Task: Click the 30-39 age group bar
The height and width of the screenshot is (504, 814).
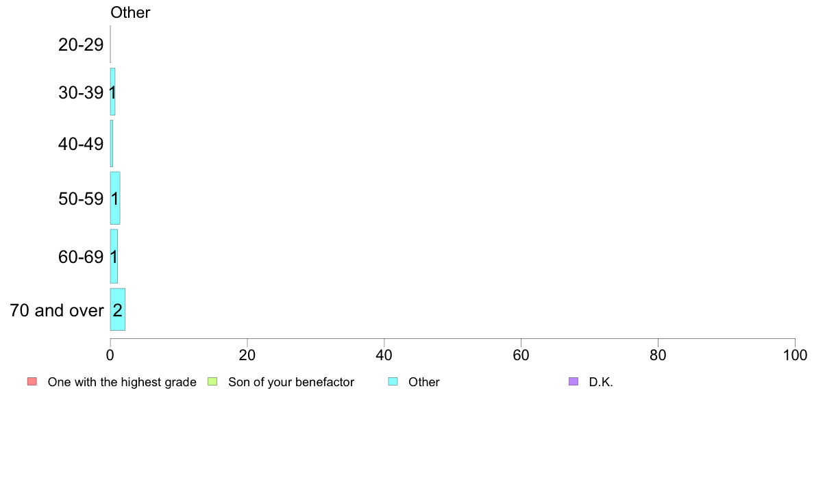Action: click(112, 92)
